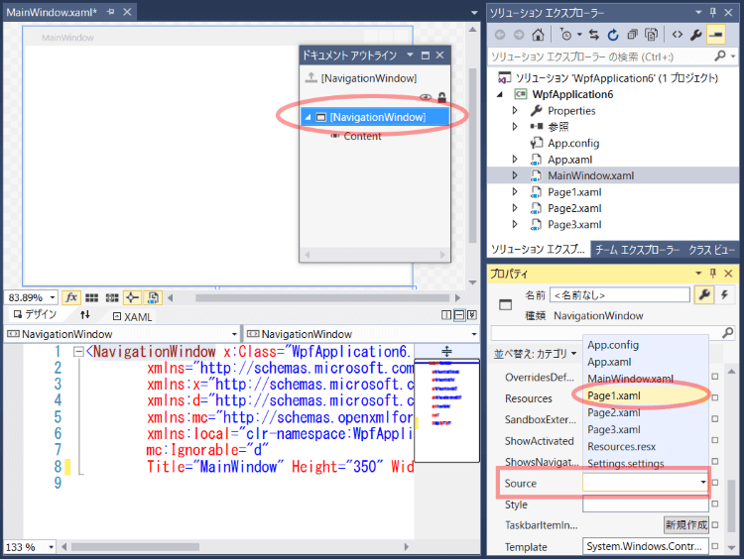
Task: Toggle Show snap grid icon in designer
Action: pyautogui.click(x=91, y=297)
